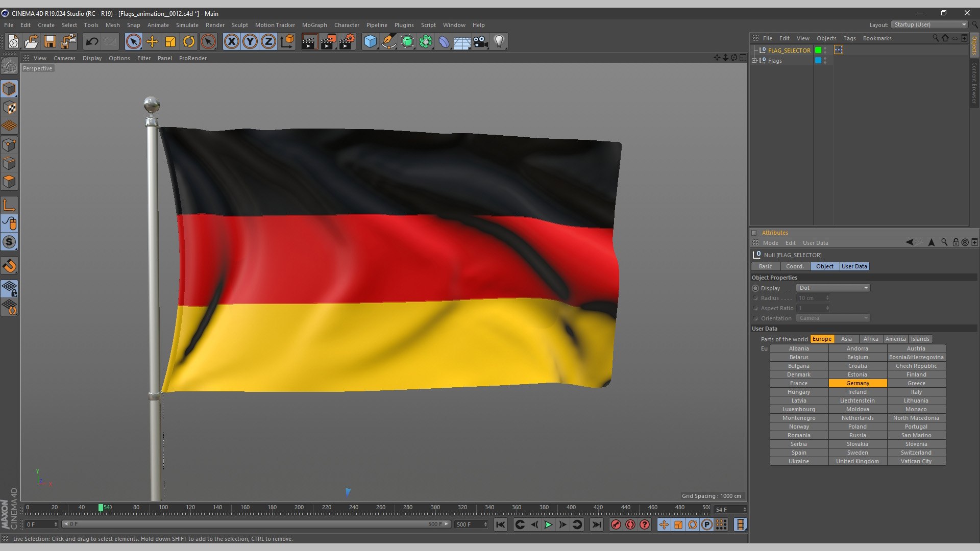Image resolution: width=980 pixels, height=551 pixels.
Task: Click the Open file folder icon
Action: coord(32,41)
